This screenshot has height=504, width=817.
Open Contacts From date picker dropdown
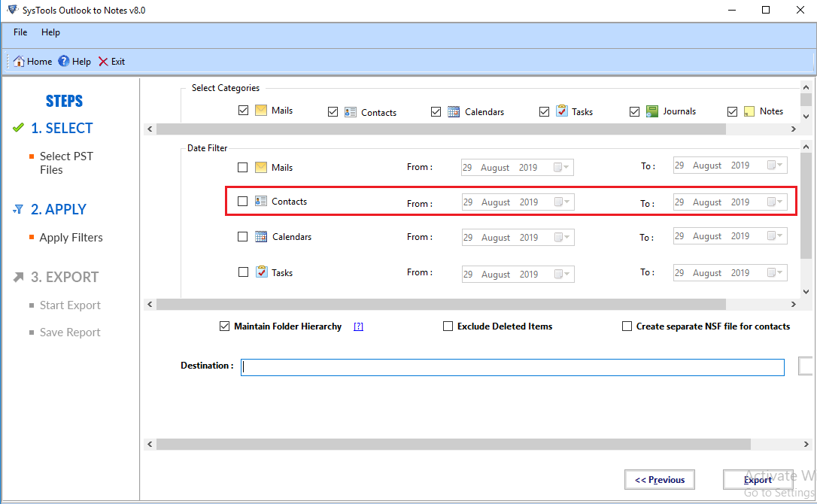562,202
